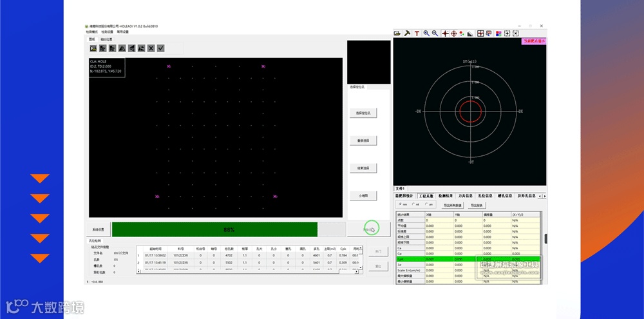Zoom out with the minus magnifier
Viewport: 644px width, 319px height.
pyautogui.click(x=435, y=34)
